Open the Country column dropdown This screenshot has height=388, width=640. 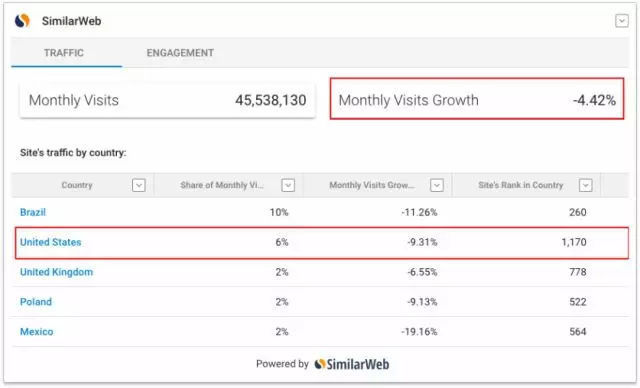click(x=139, y=185)
